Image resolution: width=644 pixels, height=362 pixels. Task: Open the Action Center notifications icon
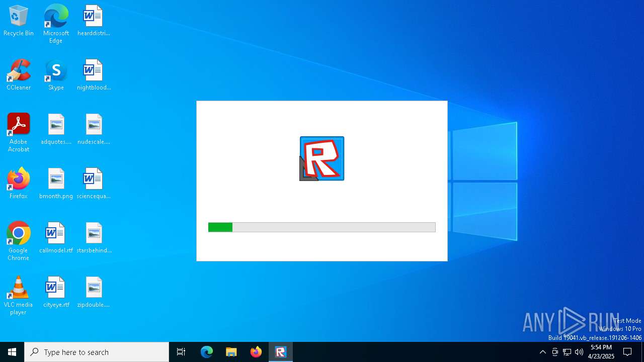pos(627,352)
